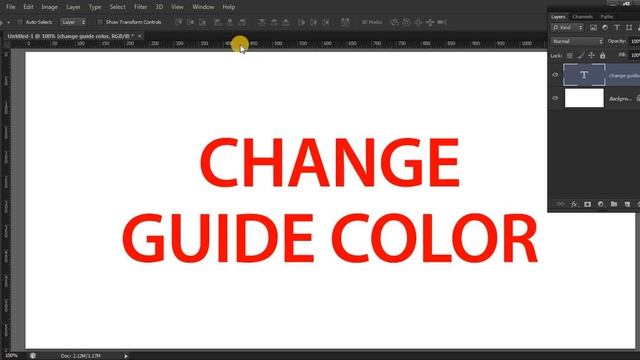Add a layer style with fx icon
Image resolution: width=640 pixels, height=360 pixels.
[574, 204]
